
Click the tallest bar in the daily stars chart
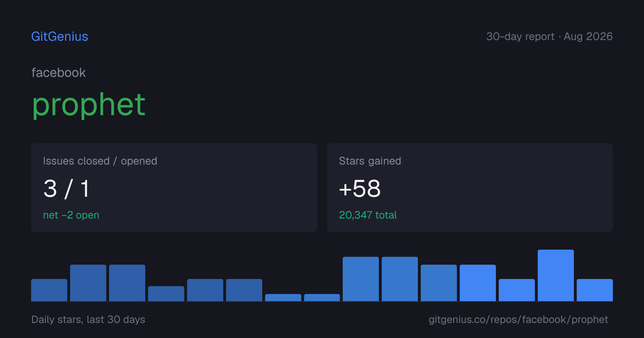point(556,275)
